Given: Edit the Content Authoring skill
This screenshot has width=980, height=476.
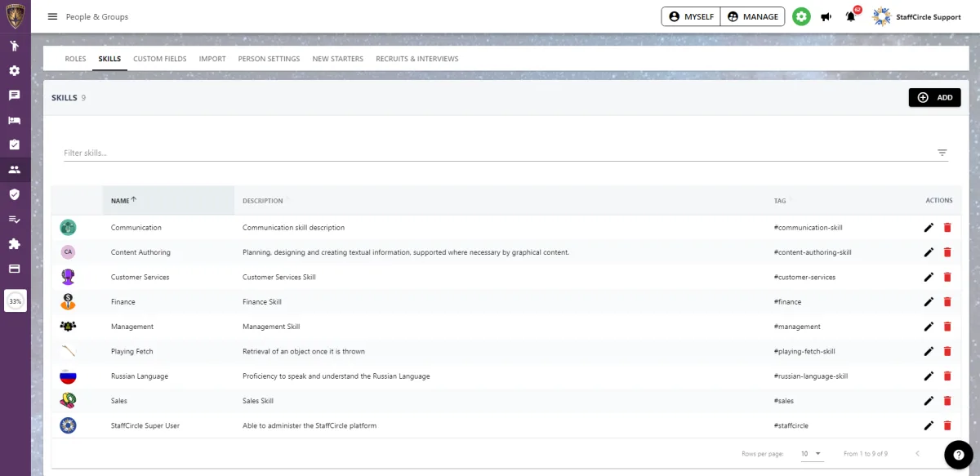Looking at the screenshot, I should [x=929, y=252].
